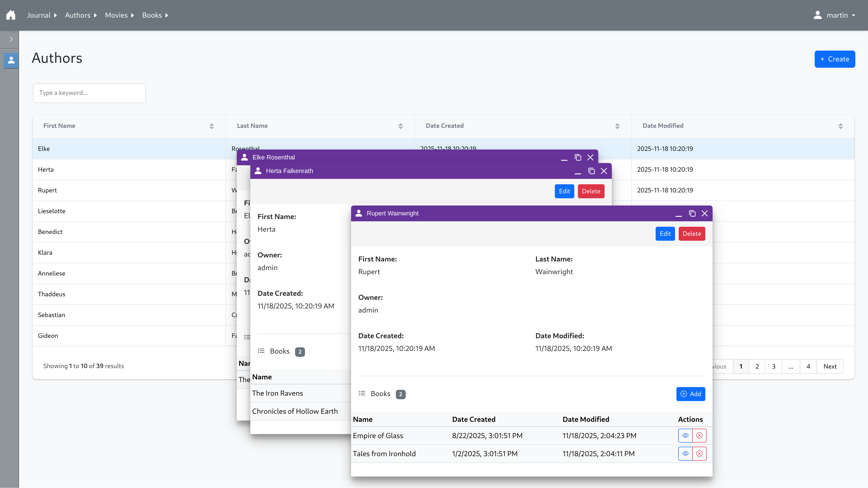The width and height of the screenshot is (868, 488).
Task: Click the Books list icon in Rupert panel
Action: click(x=362, y=393)
